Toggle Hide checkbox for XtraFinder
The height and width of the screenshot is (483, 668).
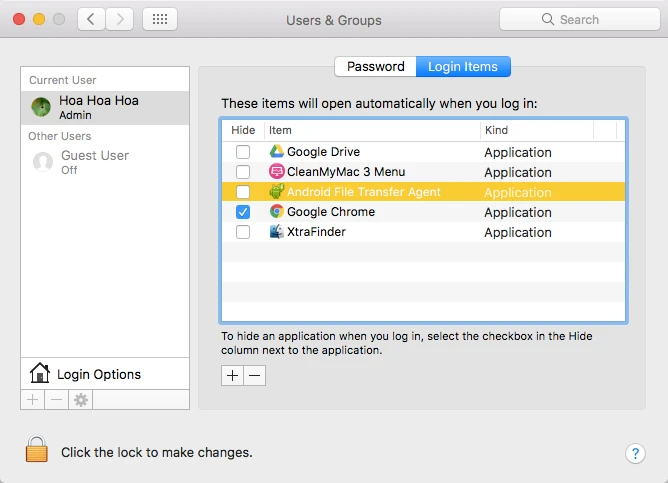[x=243, y=232]
